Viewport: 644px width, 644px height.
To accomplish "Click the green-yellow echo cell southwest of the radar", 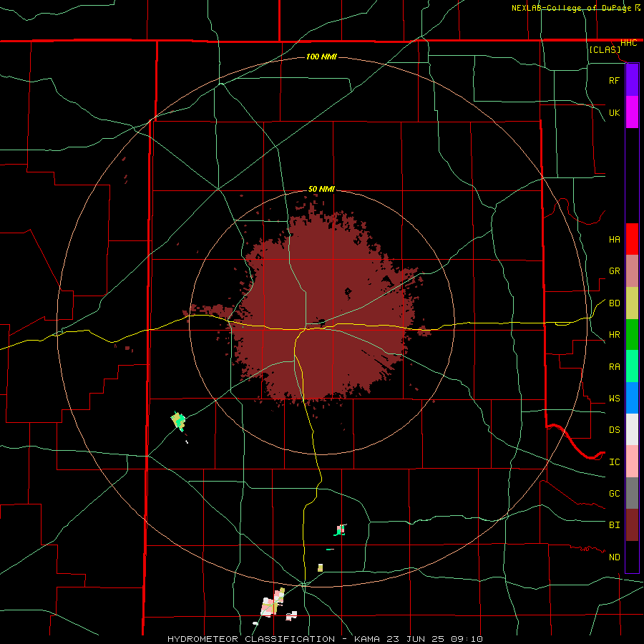I will pyautogui.click(x=178, y=421).
